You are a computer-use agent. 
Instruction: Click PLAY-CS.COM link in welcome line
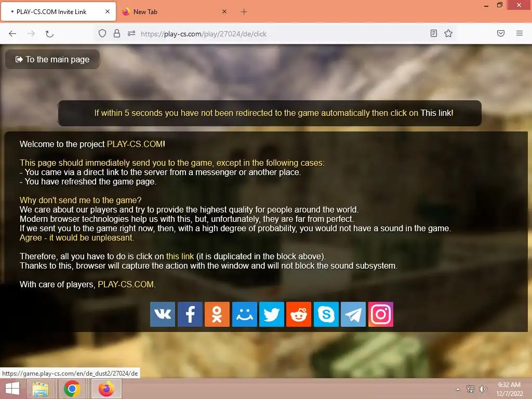point(135,144)
